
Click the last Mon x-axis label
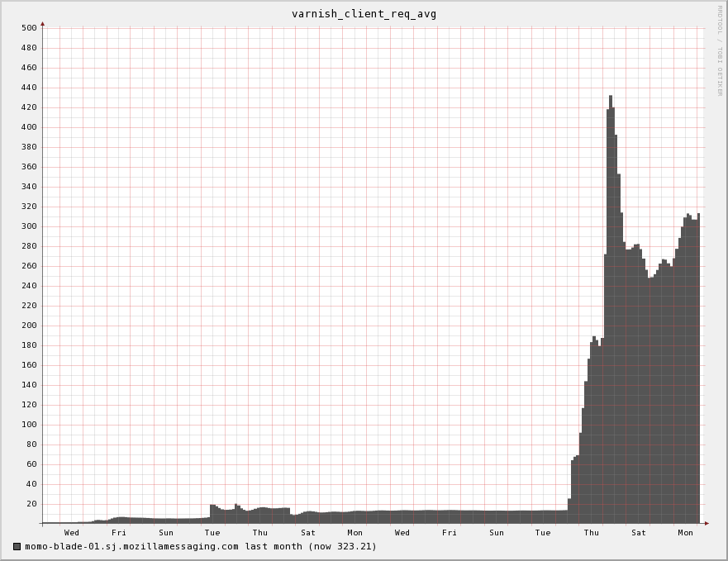pos(685,533)
